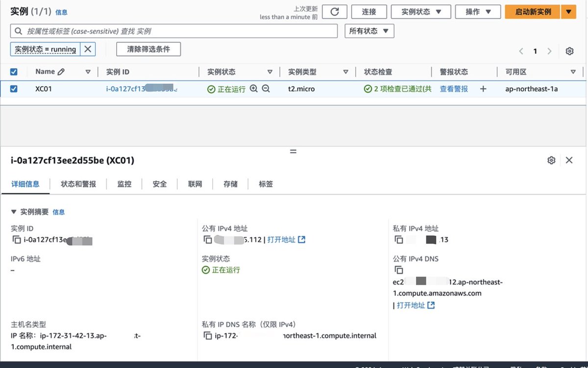The image size is (588, 368).
Task: Copy the public IPv4 DNS name
Action: point(399,270)
